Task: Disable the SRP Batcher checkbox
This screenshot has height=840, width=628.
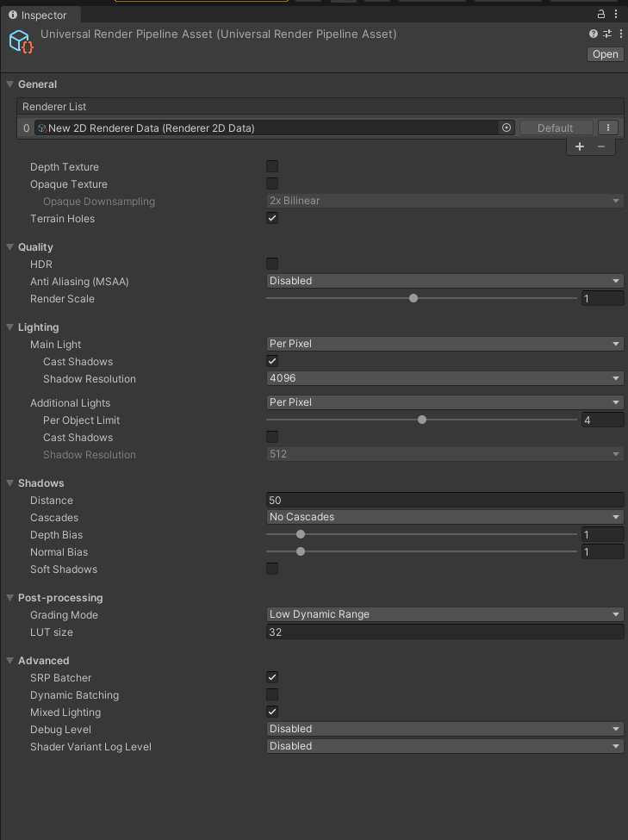Action: 272,677
